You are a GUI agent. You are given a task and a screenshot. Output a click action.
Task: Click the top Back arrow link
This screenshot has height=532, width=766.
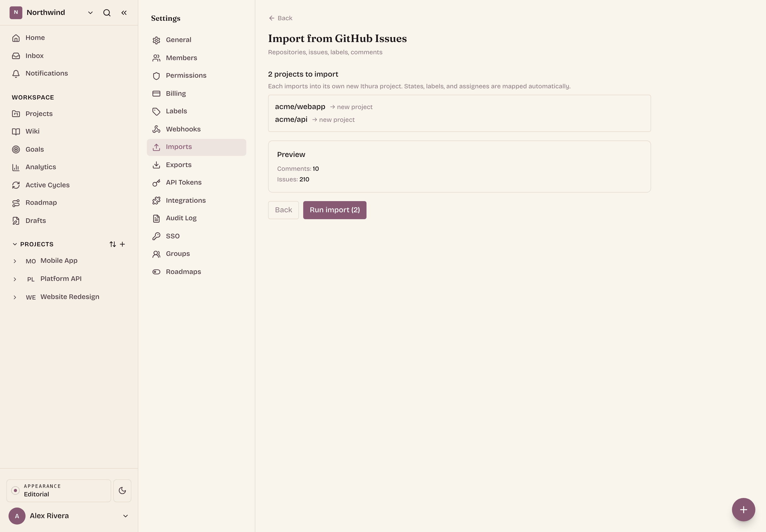280,18
